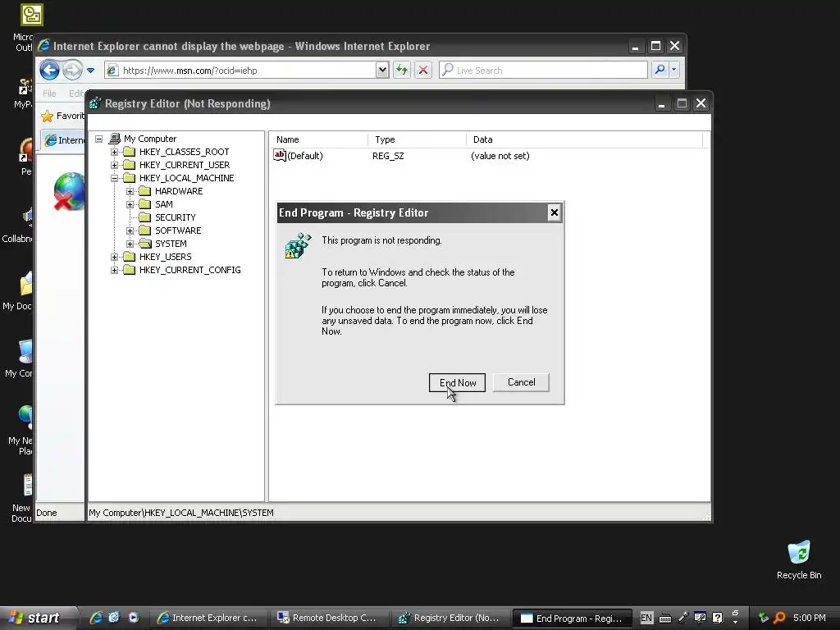Click Refresh icon in Internet Explorer
840x630 pixels.
(x=402, y=71)
